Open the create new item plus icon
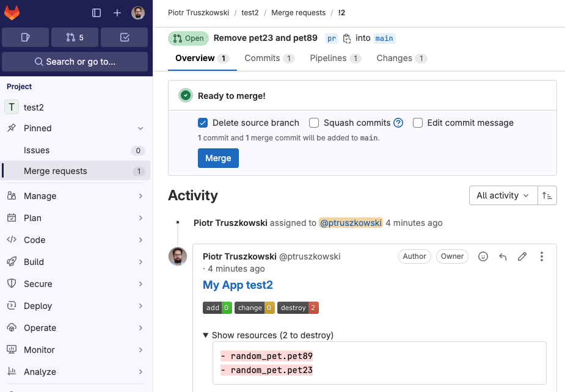Viewport: 565px width, 392px height. click(x=117, y=12)
